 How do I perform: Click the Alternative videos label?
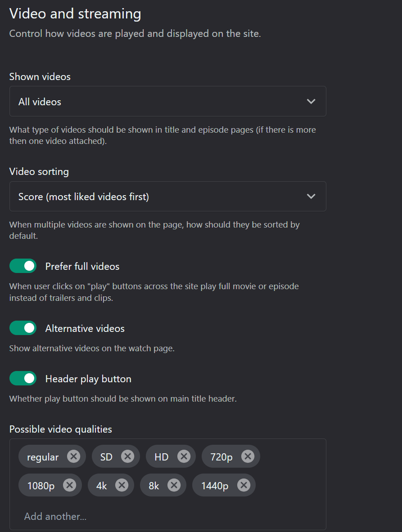click(85, 328)
